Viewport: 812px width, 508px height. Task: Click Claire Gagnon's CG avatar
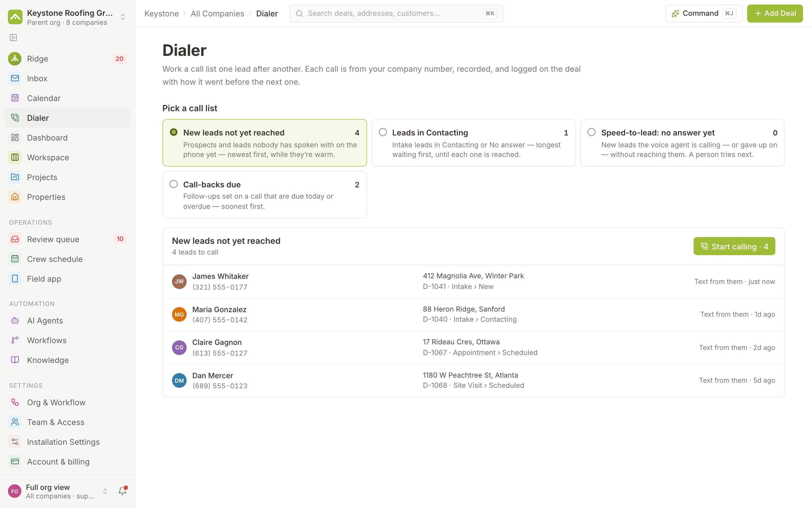[179, 347]
